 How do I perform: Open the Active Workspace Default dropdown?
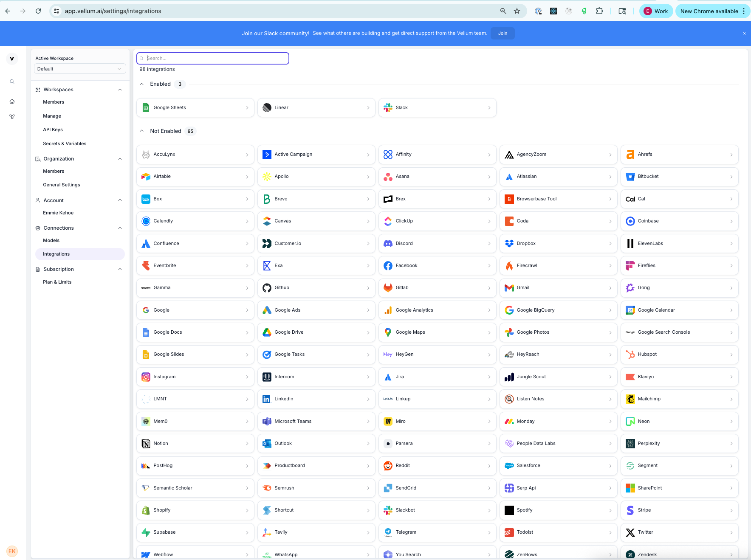pyautogui.click(x=80, y=69)
